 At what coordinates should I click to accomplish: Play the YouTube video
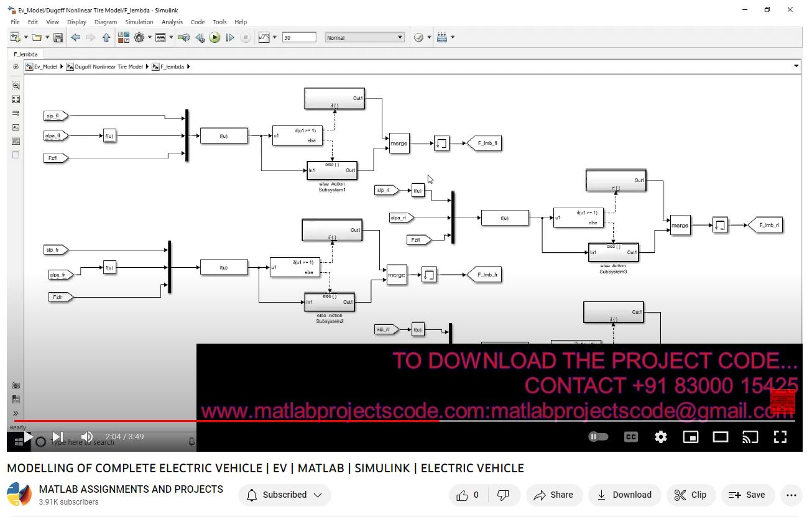(x=29, y=437)
